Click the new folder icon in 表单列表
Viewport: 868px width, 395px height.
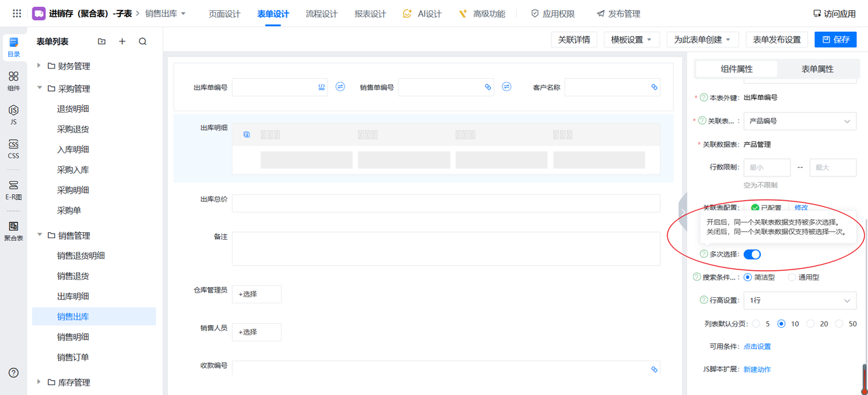click(102, 41)
